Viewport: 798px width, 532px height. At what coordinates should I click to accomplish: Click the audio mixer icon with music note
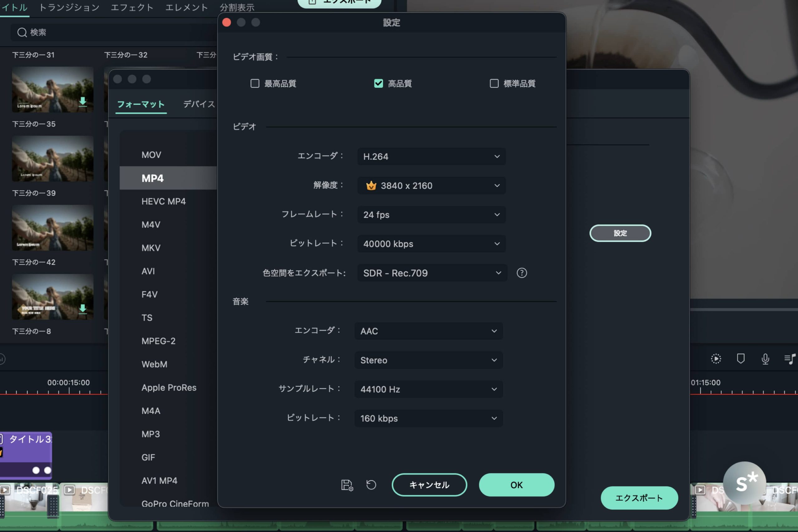coord(790,359)
